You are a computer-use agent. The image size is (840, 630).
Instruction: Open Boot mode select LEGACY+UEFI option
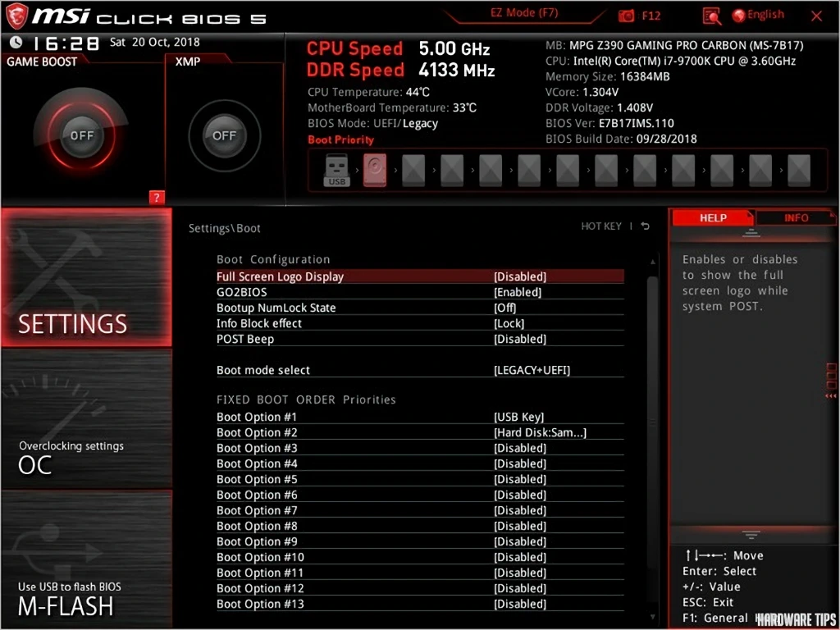coord(532,370)
